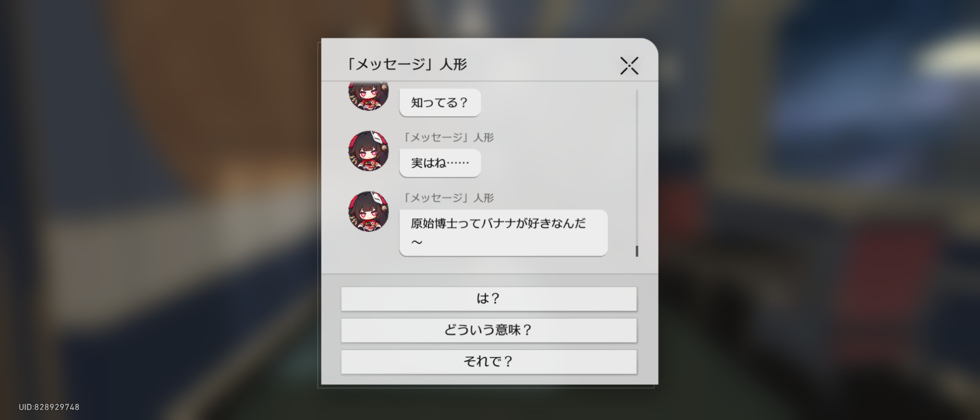Tap the 知ってる？ chat bubble

pos(440,102)
